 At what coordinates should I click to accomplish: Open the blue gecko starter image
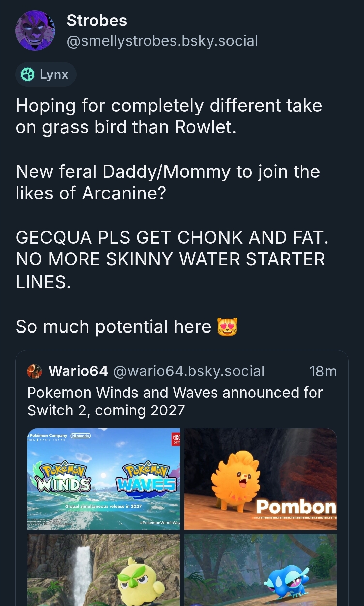(x=260, y=570)
